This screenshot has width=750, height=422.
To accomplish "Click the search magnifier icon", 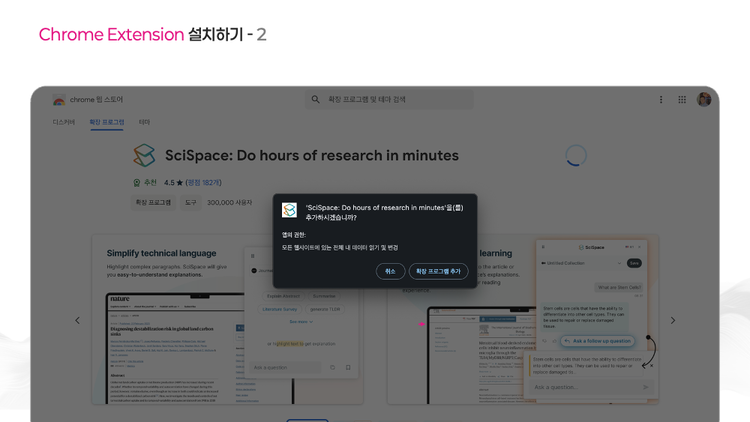I will pos(315,100).
